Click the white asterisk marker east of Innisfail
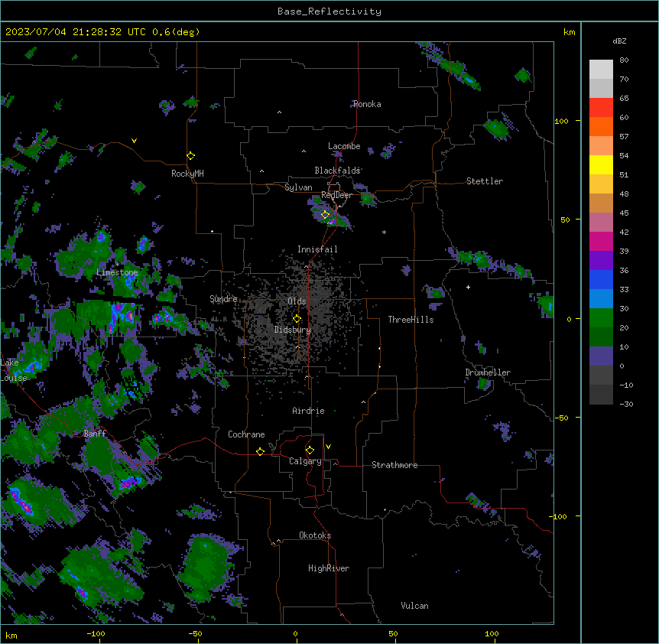 pyautogui.click(x=384, y=232)
